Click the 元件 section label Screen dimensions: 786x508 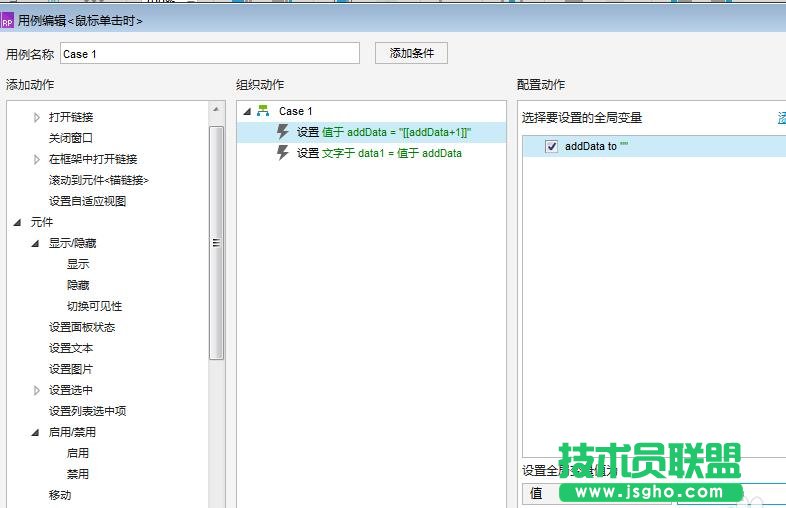pos(41,222)
